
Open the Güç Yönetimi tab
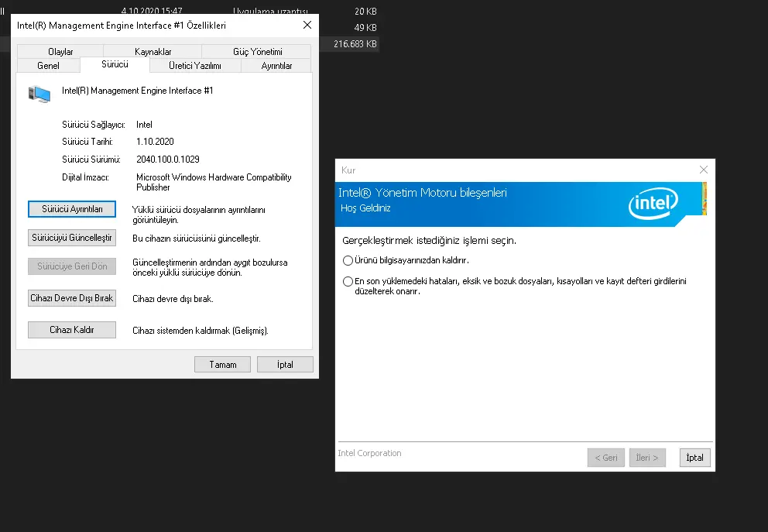click(x=257, y=51)
